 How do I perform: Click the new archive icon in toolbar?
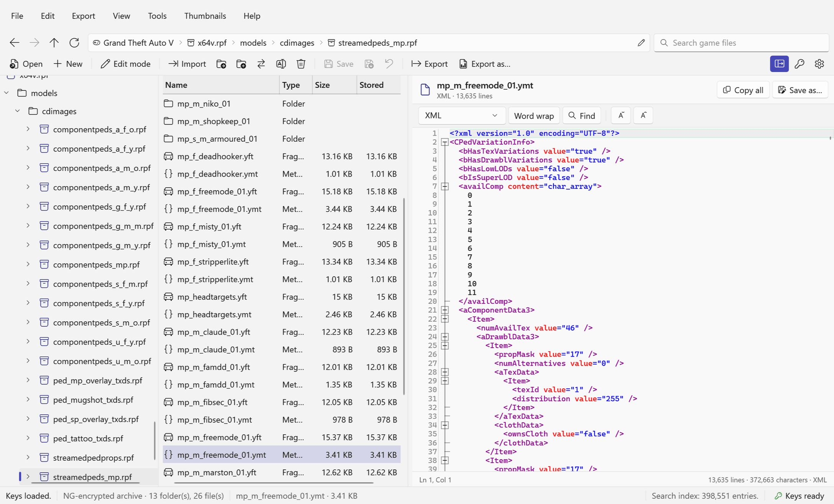tap(241, 64)
